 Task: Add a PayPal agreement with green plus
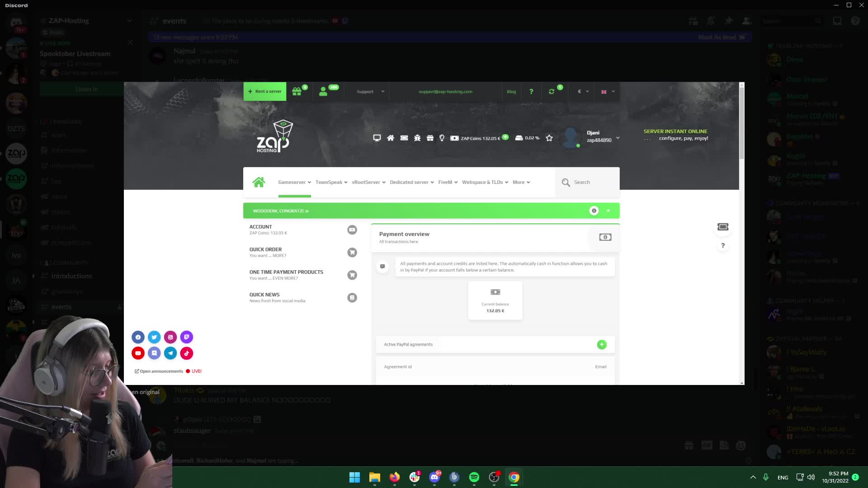pyautogui.click(x=602, y=344)
